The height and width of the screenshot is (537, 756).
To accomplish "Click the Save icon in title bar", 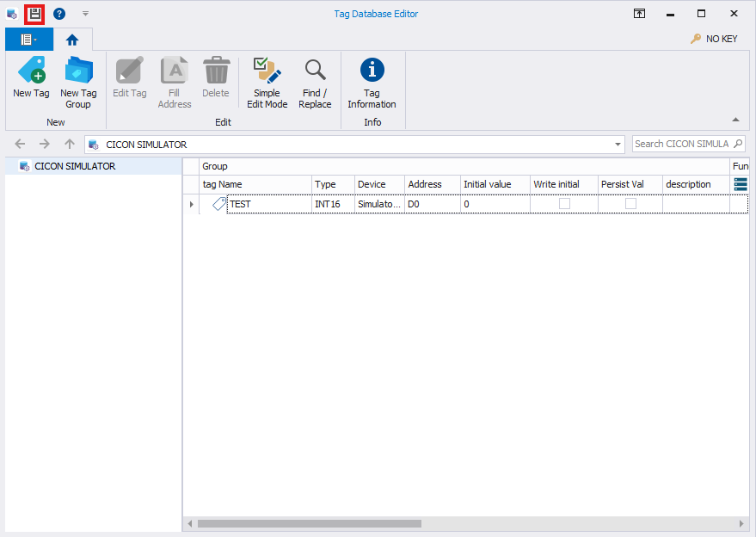I will (x=34, y=14).
